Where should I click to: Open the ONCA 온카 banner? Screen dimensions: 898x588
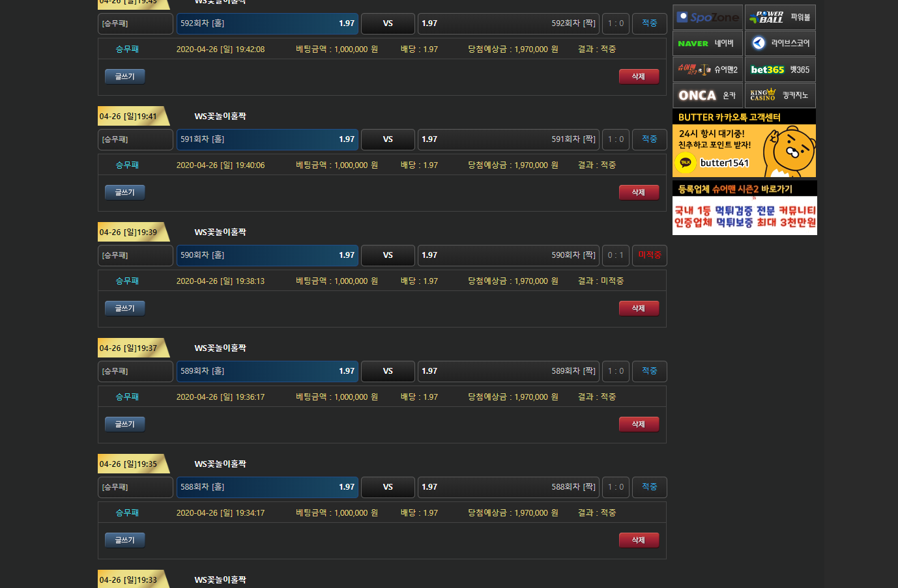click(x=708, y=96)
